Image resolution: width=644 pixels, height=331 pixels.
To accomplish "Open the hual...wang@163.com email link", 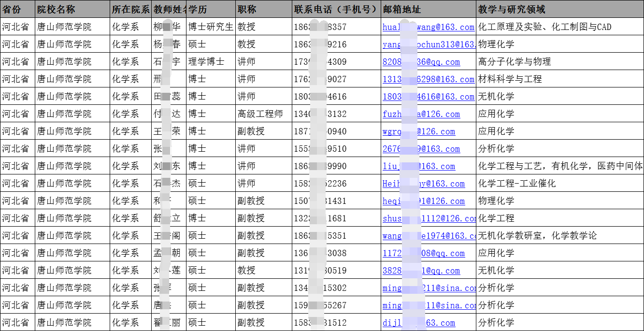I will click(x=428, y=27).
